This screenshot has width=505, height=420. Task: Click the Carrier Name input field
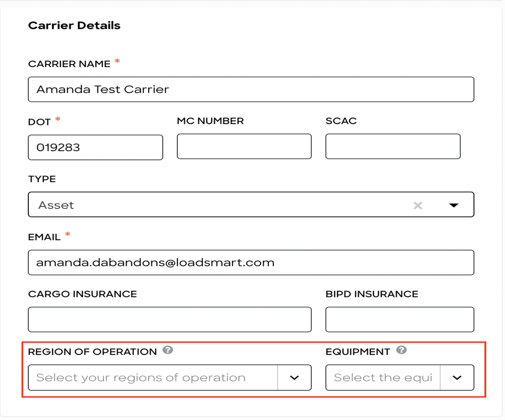point(251,90)
